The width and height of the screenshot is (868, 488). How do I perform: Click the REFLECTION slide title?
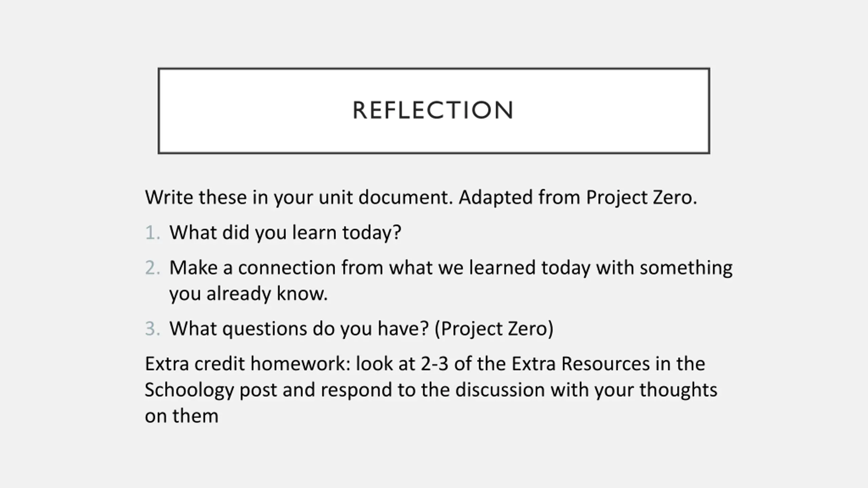433,110
